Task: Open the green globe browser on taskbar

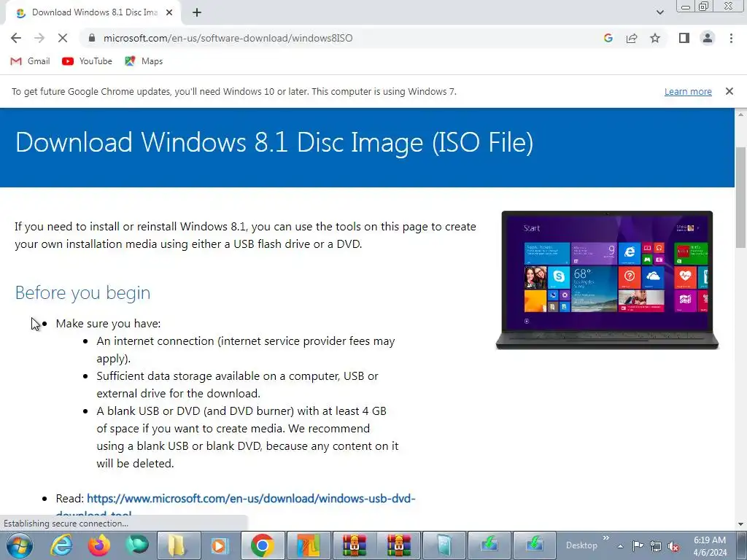Action: (x=136, y=545)
